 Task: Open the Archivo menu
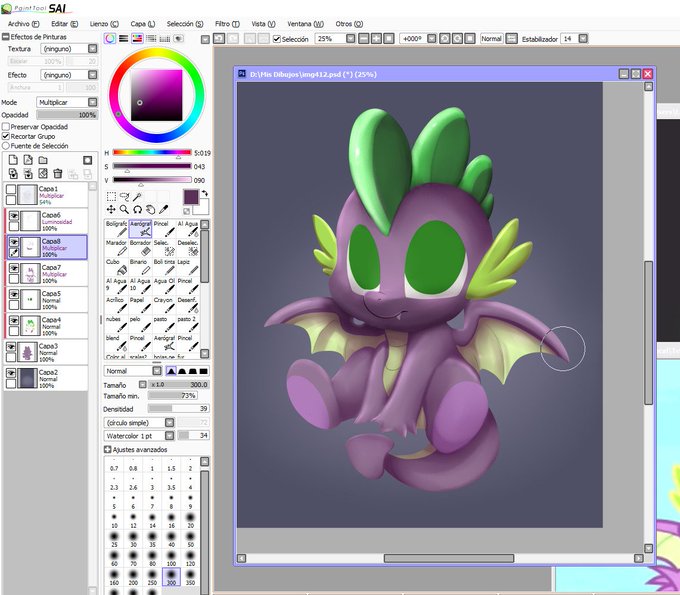[23, 24]
